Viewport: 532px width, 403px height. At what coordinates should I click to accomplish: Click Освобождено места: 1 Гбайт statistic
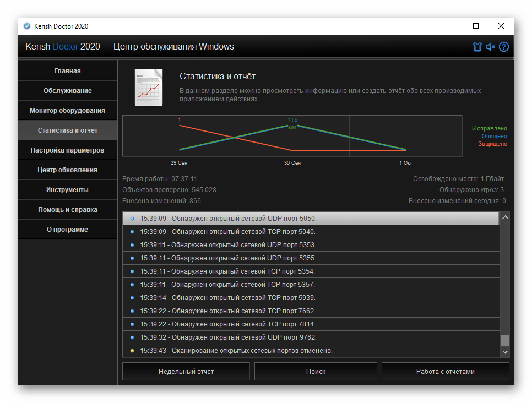(x=458, y=179)
